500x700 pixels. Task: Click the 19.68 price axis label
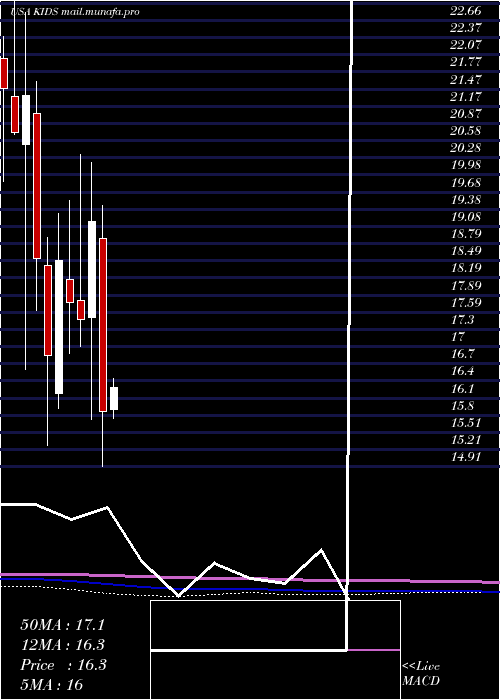(x=465, y=183)
